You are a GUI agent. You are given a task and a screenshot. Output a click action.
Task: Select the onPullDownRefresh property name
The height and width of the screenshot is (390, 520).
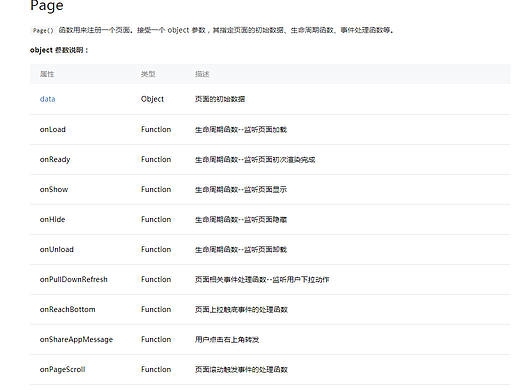pyautogui.click(x=74, y=279)
